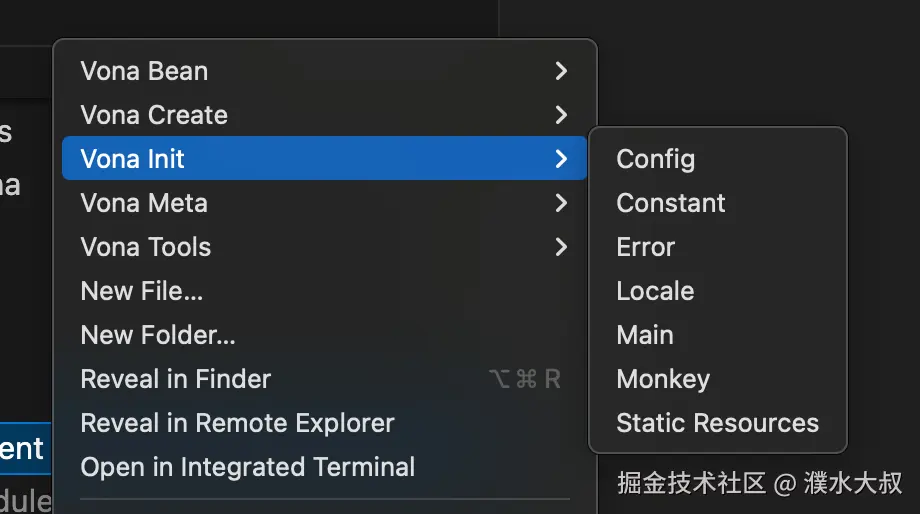Image resolution: width=920 pixels, height=514 pixels.
Task: Select Reveal in Finder
Action: coord(176,379)
